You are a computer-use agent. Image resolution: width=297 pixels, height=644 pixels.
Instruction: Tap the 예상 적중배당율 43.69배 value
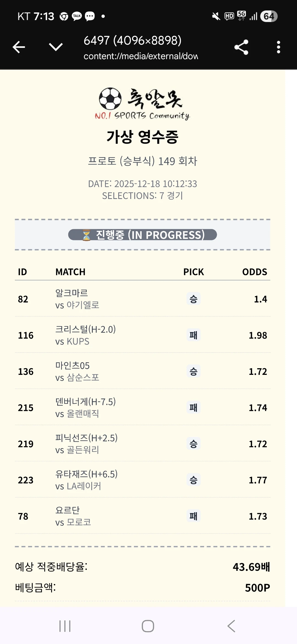(251, 567)
